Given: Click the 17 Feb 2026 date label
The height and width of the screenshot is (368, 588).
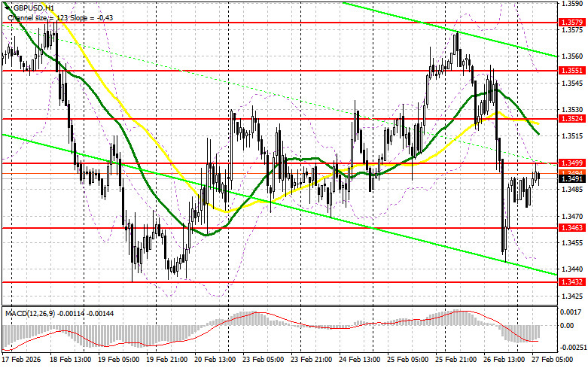Looking at the screenshot, I should click(21, 360).
